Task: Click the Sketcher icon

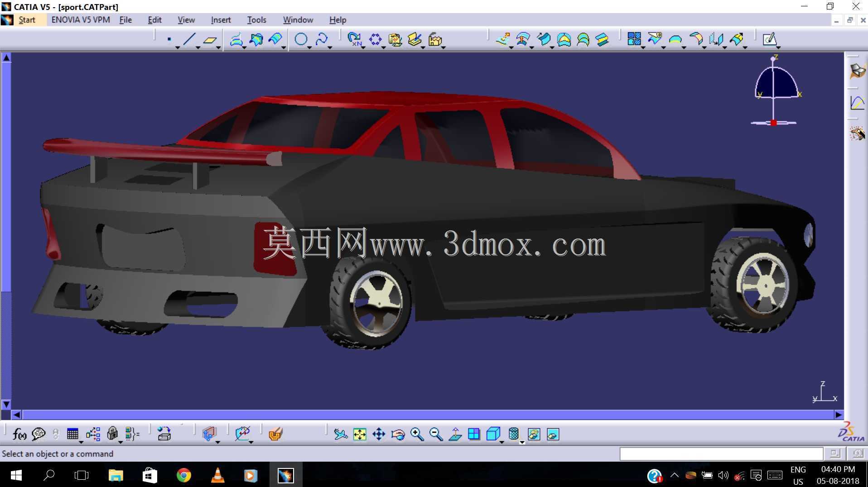Action: pyautogui.click(x=769, y=39)
